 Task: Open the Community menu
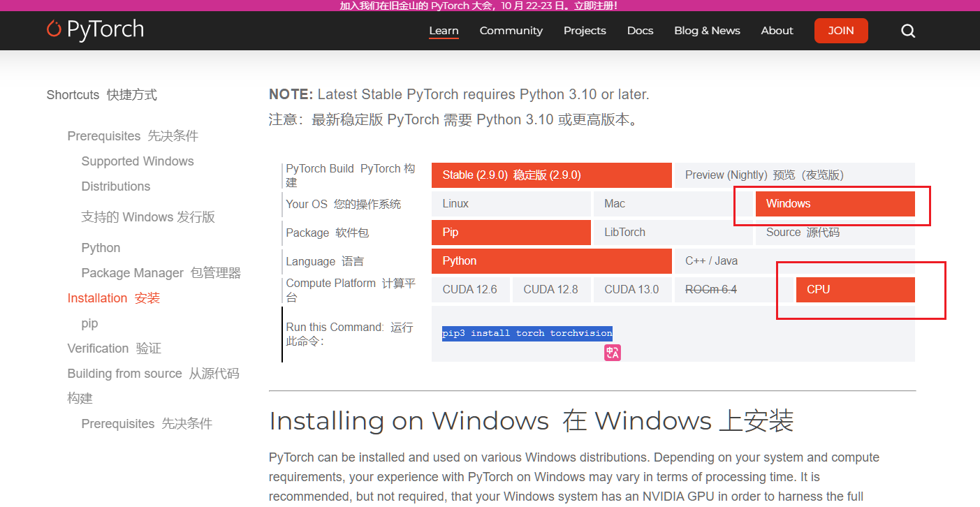pos(511,31)
